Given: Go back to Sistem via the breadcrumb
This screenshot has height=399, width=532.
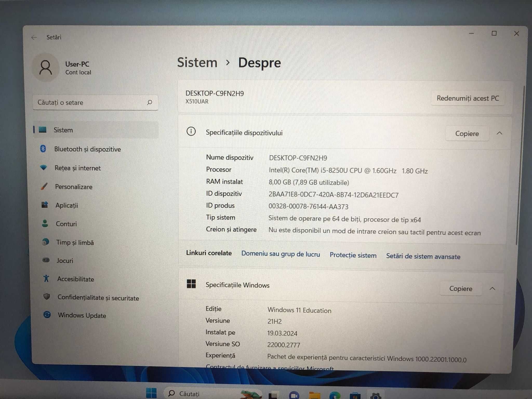Looking at the screenshot, I should 197,63.
